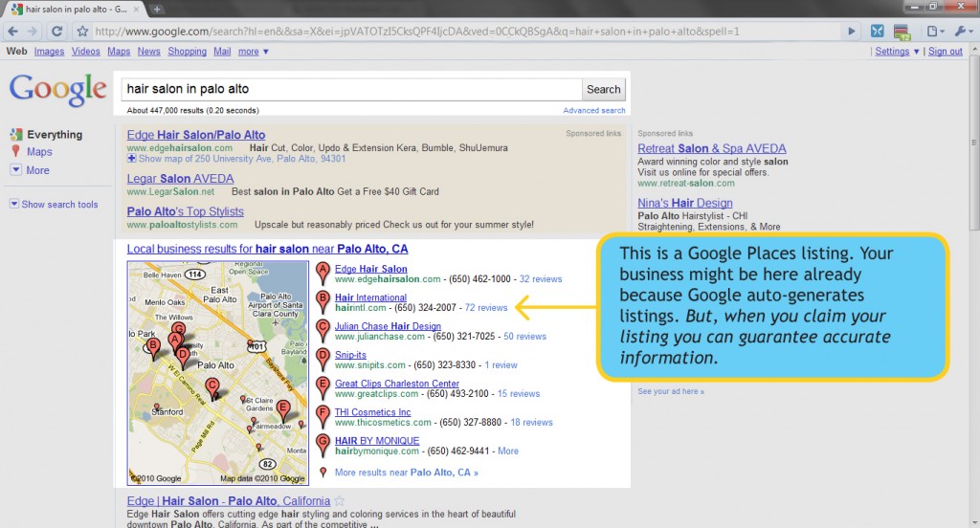Go forward with the browser forward arrow
Screen dimensions: 980x528
pos(33,32)
